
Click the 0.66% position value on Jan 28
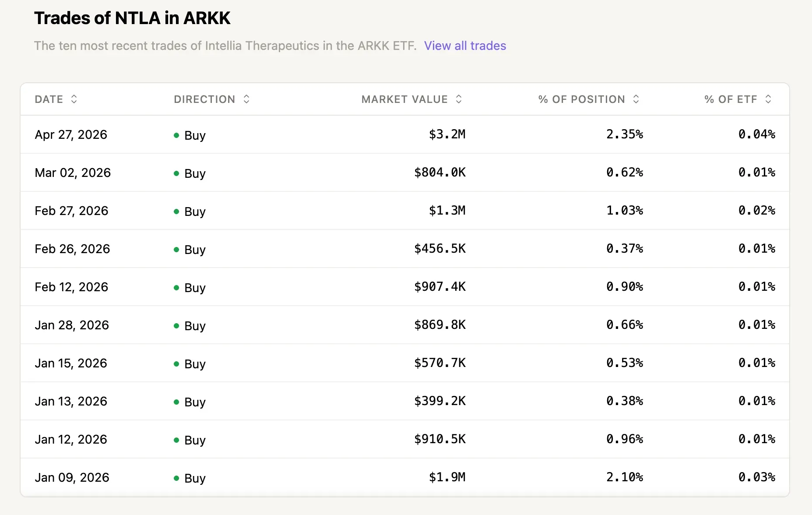pos(625,325)
